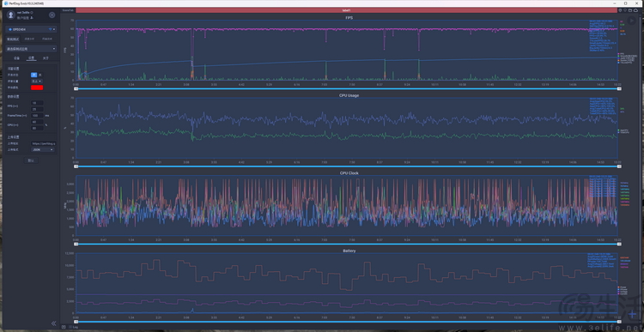Click the second FPS threshold field showing 25
The width and height of the screenshot is (644, 332).
click(x=38, y=109)
